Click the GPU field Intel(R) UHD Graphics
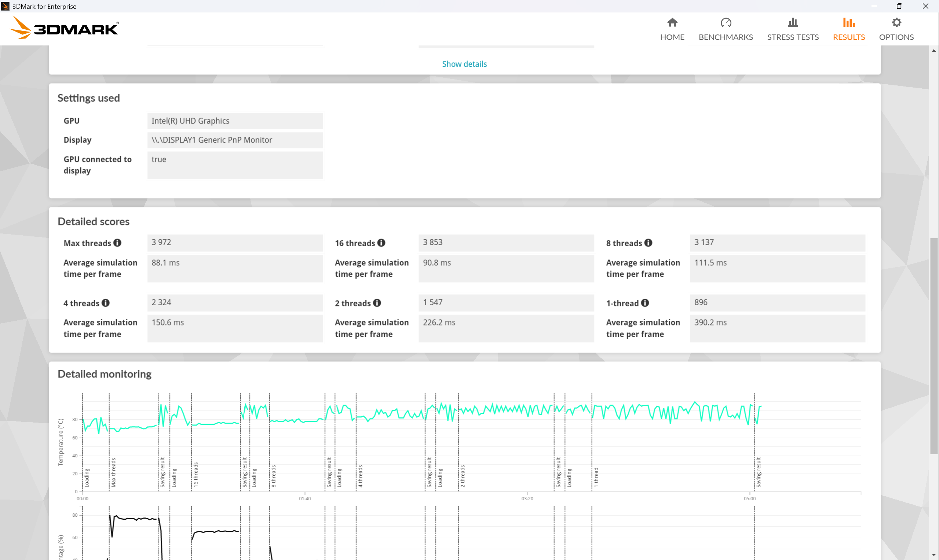Screen dimensions: 939x560 [235, 121]
